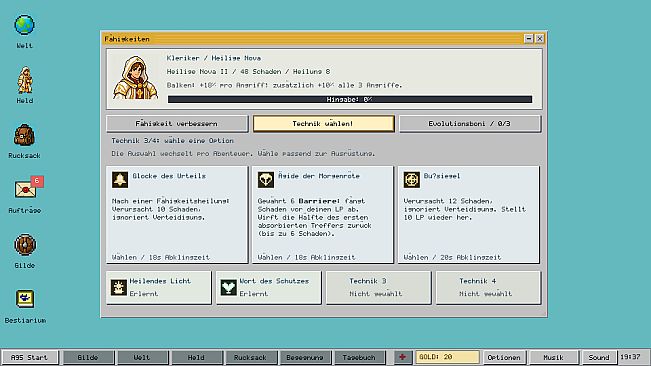
Task: Click the Glocke des Urteils bell icon
Action: [120, 180]
